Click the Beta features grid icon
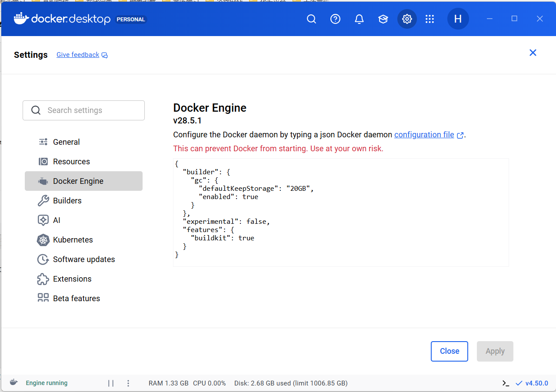 [x=43, y=298]
